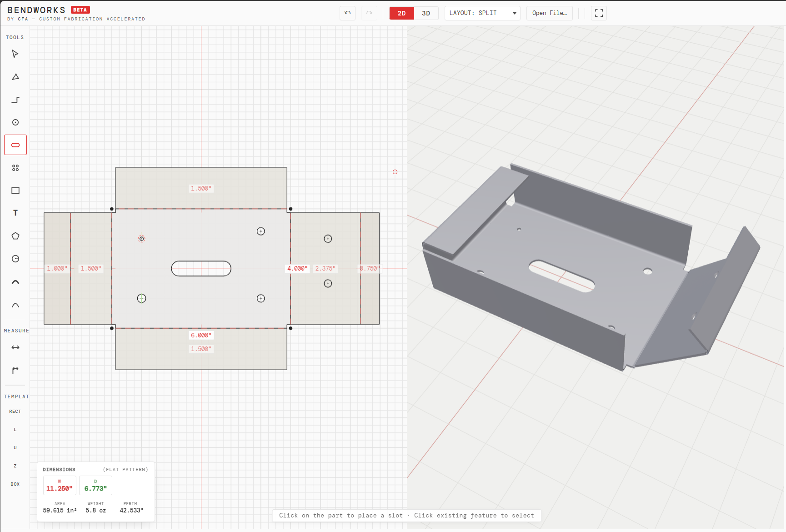Select the triangle vertex edit tool
The height and width of the screenshot is (532, 786).
[15, 77]
